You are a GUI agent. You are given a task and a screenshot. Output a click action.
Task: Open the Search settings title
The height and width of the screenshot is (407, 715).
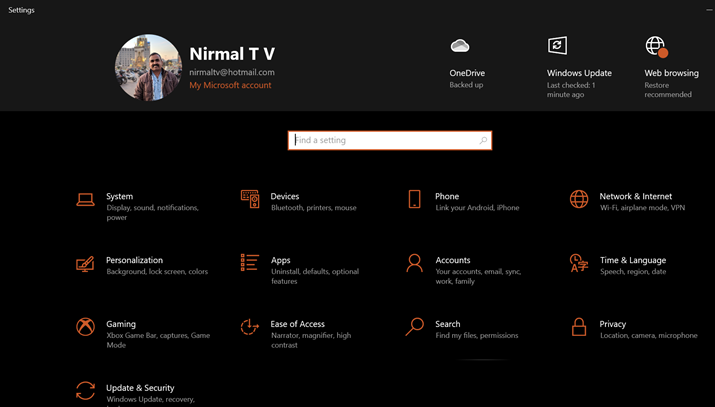[x=447, y=324]
